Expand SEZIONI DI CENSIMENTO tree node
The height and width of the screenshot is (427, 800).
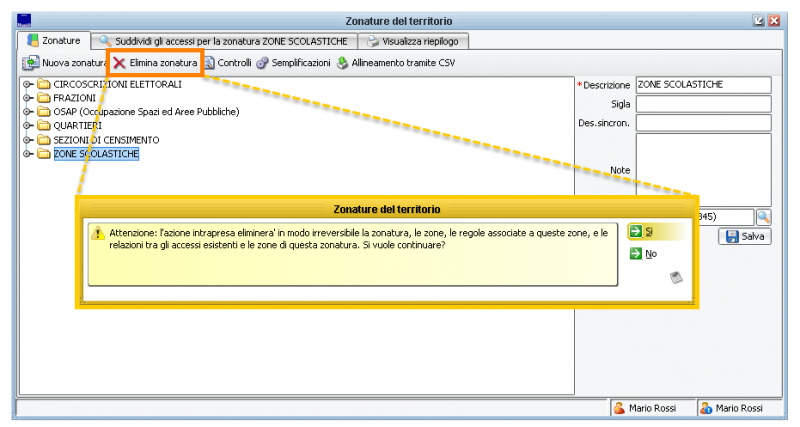(x=28, y=140)
